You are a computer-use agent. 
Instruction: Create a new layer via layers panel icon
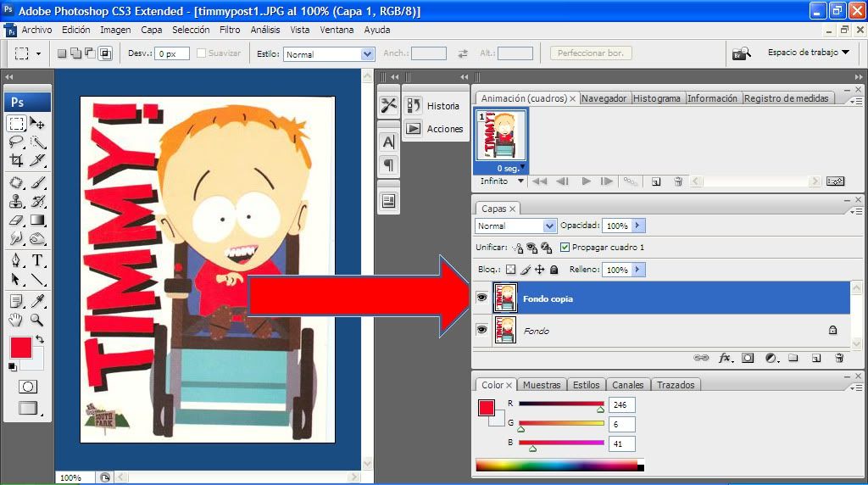[816, 358]
